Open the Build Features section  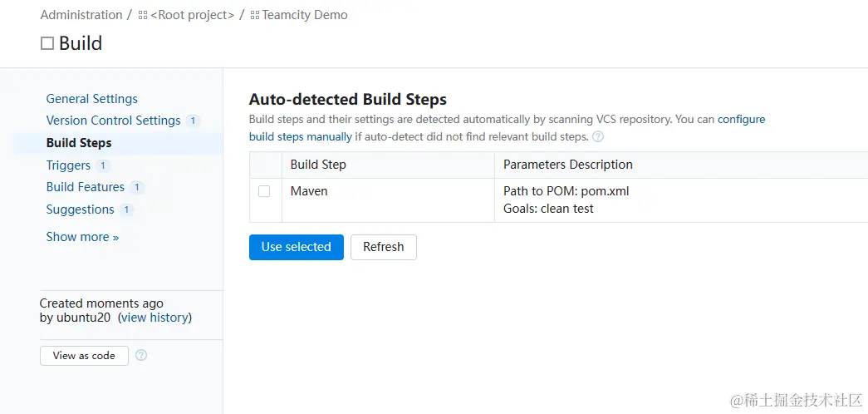coord(85,187)
